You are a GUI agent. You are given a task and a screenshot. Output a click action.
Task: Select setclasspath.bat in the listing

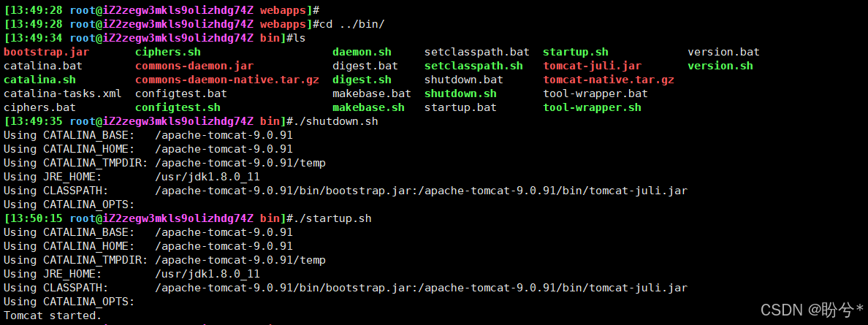(477, 52)
